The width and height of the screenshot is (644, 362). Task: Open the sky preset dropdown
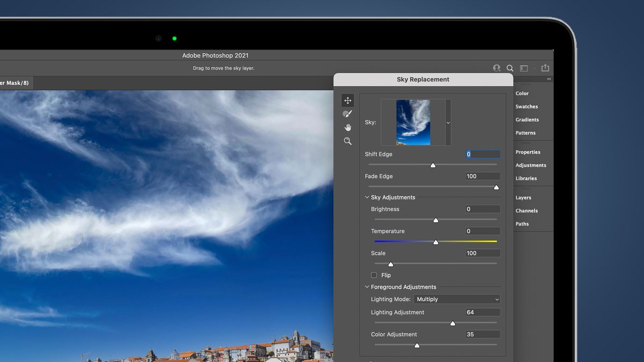(x=448, y=122)
